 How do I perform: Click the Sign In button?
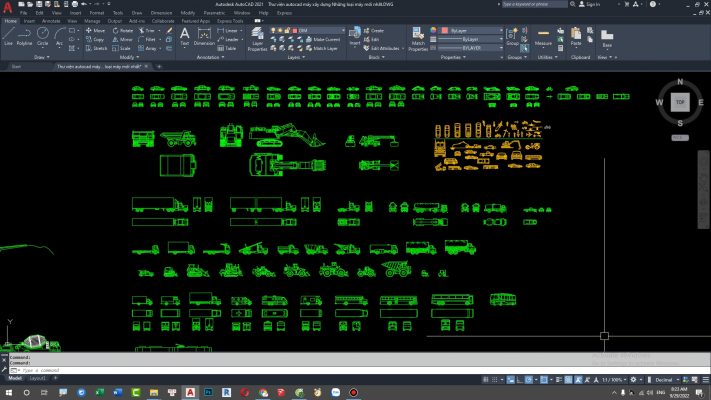coord(591,4)
